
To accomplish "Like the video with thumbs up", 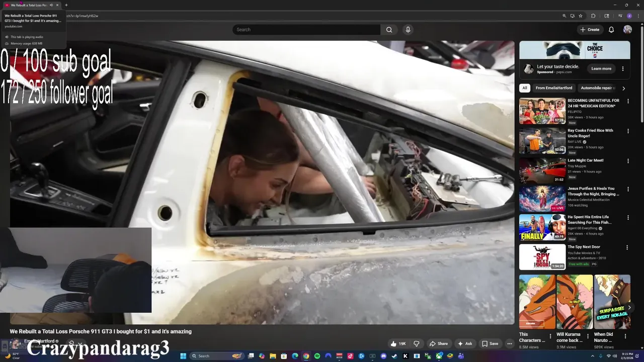I will point(397,344).
